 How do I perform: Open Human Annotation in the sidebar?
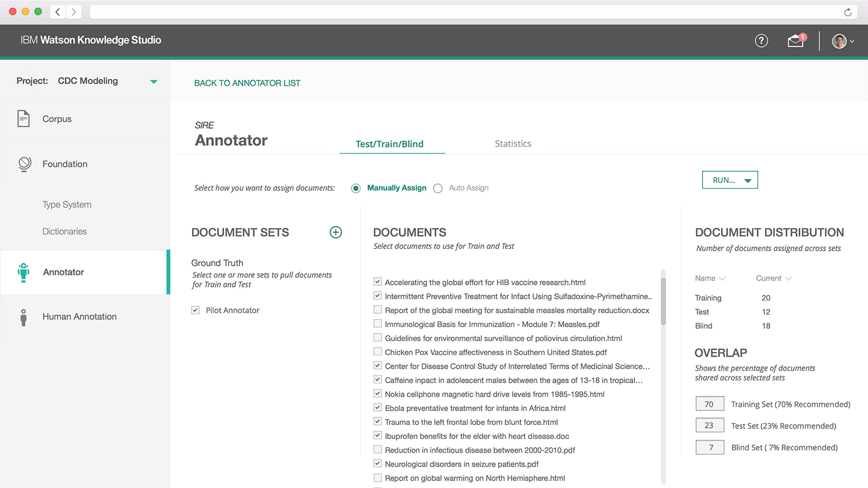click(x=85, y=317)
